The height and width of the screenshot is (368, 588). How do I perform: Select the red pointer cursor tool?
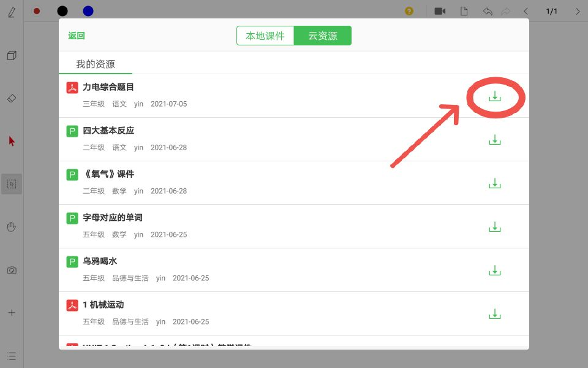click(x=12, y=141)
